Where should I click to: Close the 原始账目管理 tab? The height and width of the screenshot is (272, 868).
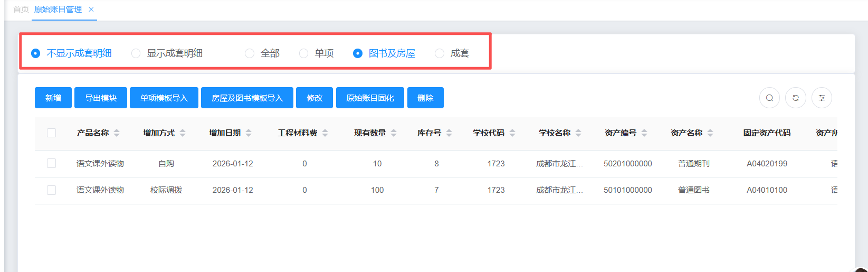click(91, 10)
